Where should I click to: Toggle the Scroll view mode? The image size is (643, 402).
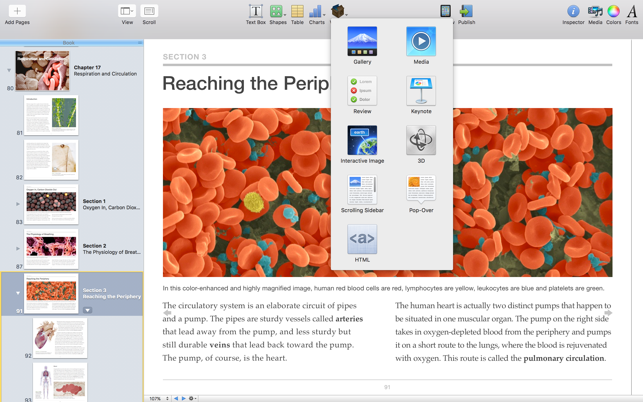point(149,12)
